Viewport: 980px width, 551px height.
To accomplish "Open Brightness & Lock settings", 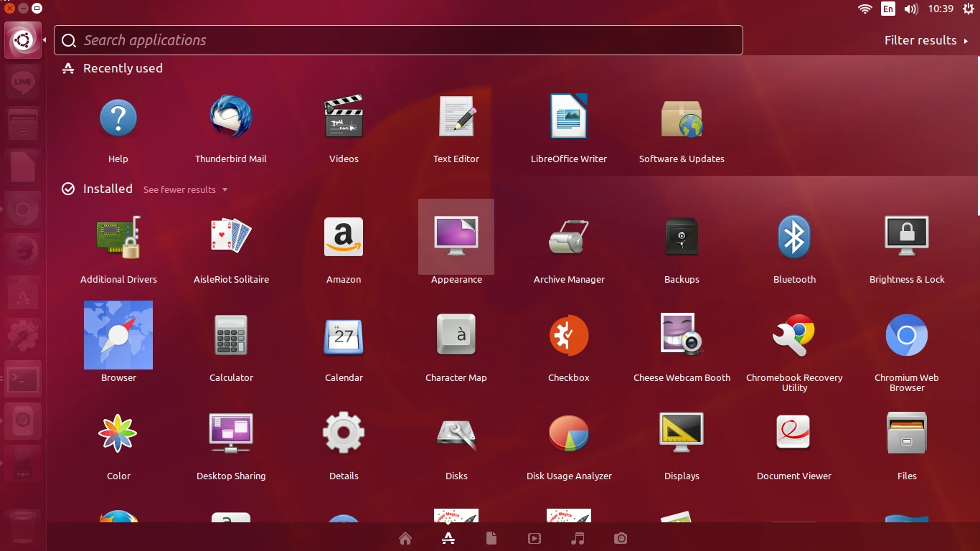I will click(x=907, y=237).
